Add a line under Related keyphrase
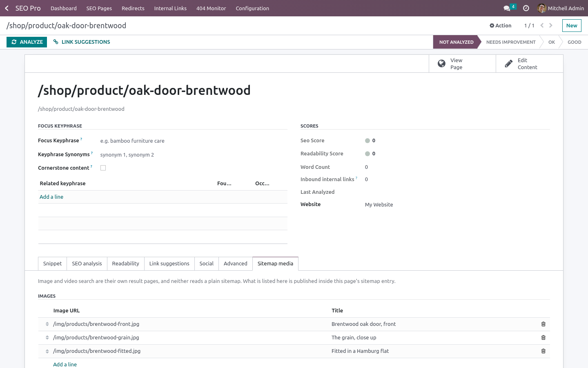The height and width of the screenshot is (368, 588). [51, 197]
